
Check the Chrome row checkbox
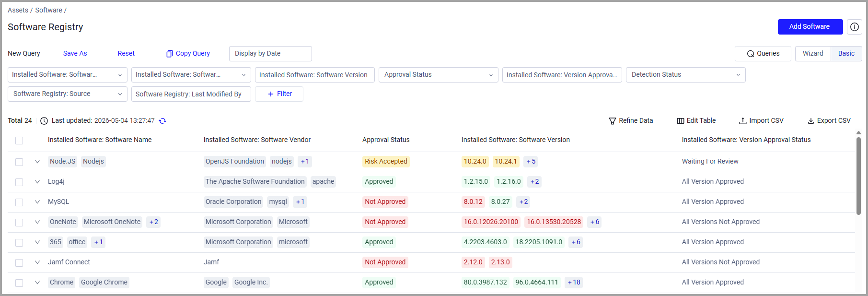pos(19,283)
